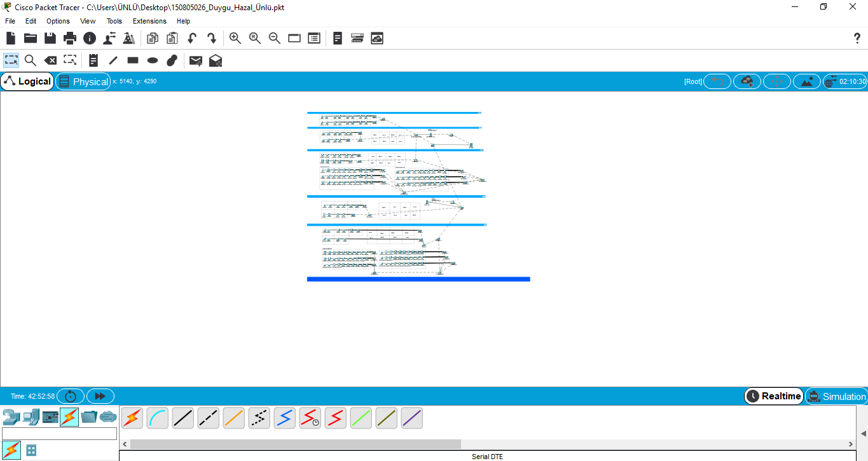Select the Fiber orange cable
The width and height of the screenshot is (868, 461).
234,418
